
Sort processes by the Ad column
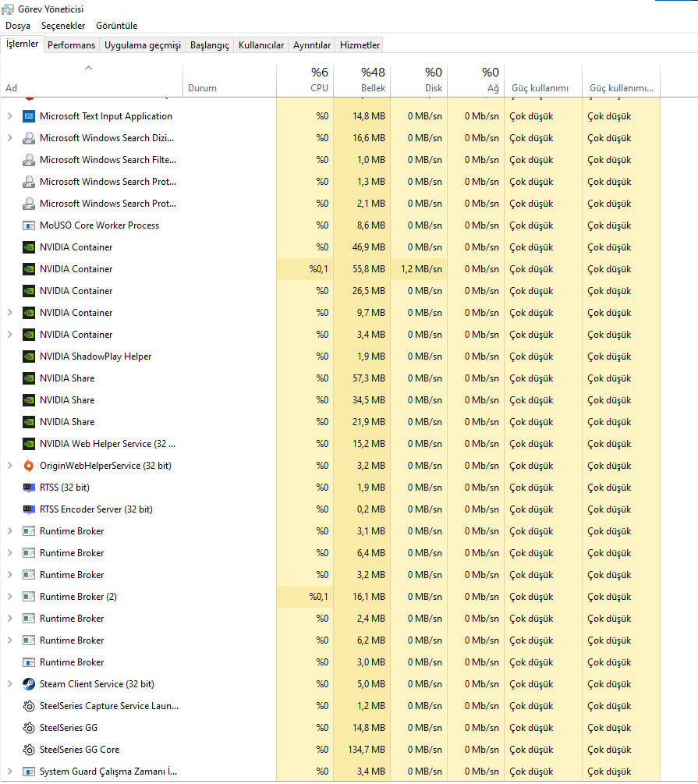(x=91, y=80)
